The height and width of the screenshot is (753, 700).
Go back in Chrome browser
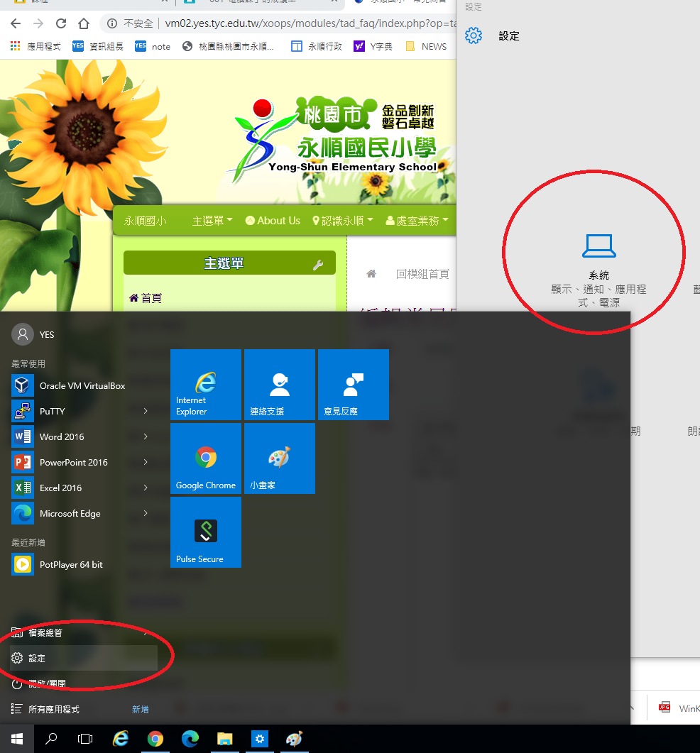[x=16, y=23]
